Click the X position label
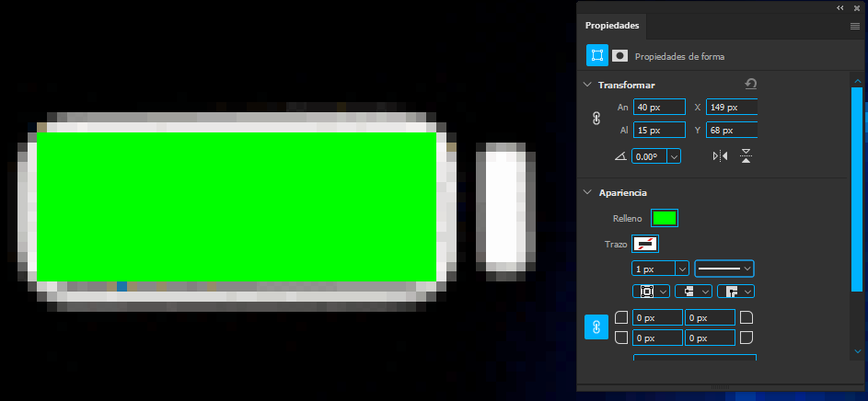The width and height of the screenshot is (868, 401). tap(698, 108)
